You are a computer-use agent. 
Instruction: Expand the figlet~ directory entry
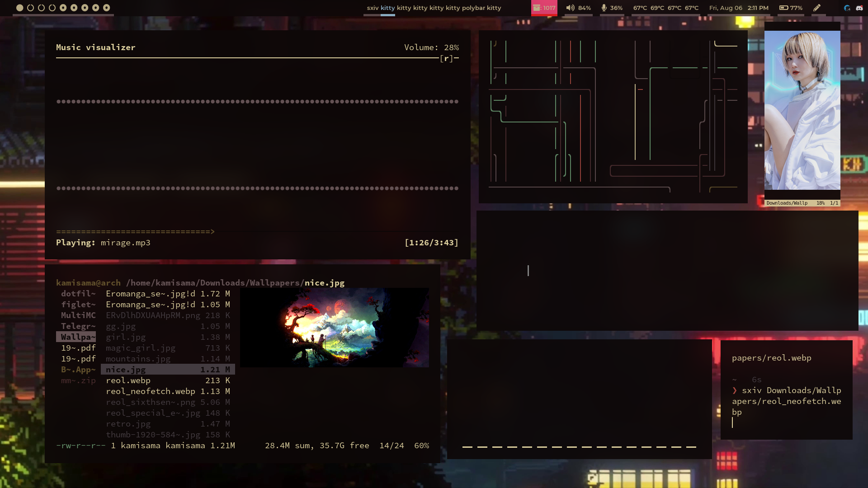[78, 304]
